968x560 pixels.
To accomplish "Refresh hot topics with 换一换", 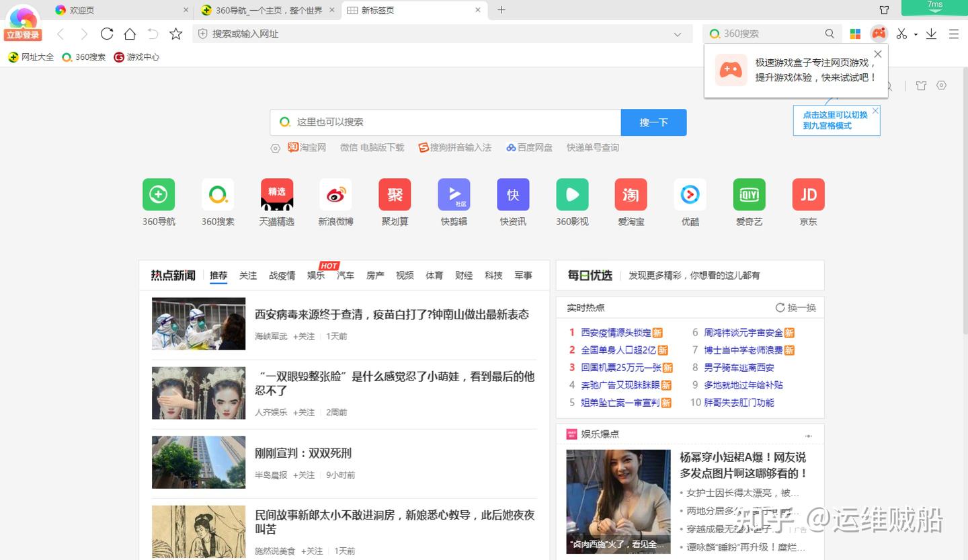I will click(x=796, y=308).
